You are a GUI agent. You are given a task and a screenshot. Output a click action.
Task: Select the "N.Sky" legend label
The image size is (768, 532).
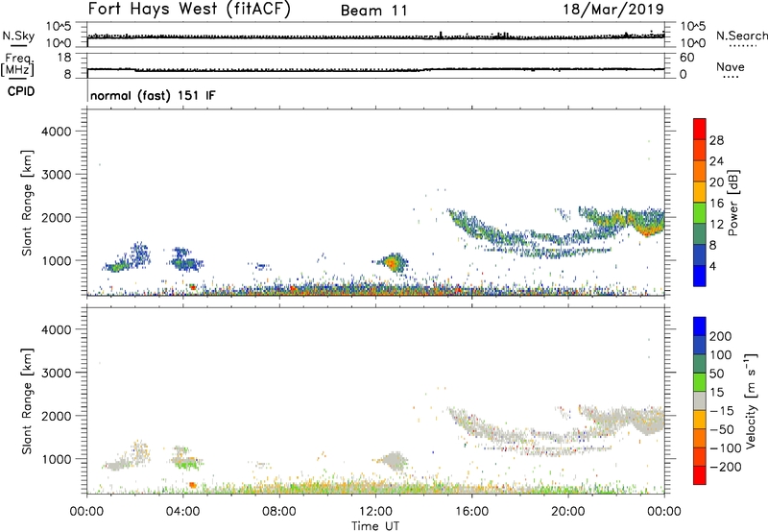(x=18, y=36)
